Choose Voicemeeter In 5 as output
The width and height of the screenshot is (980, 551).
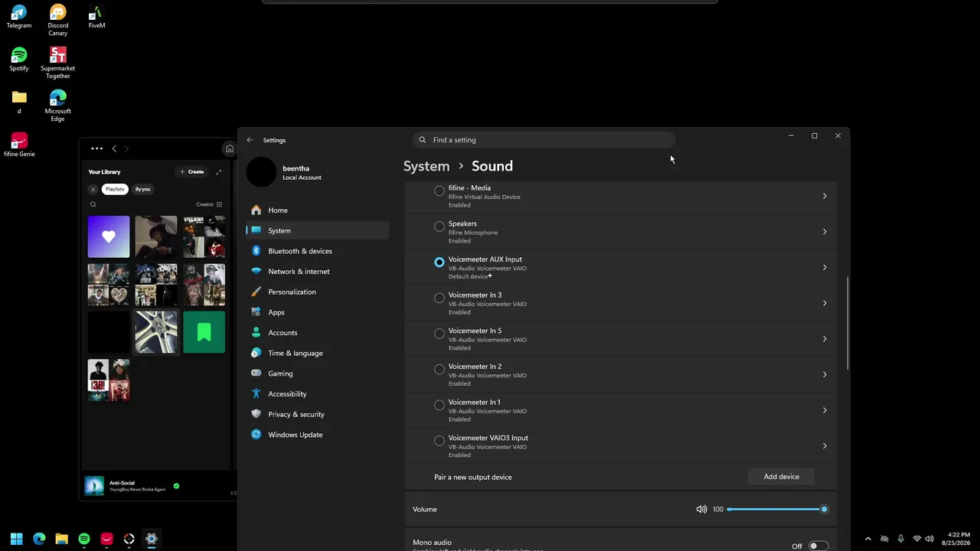439,334
